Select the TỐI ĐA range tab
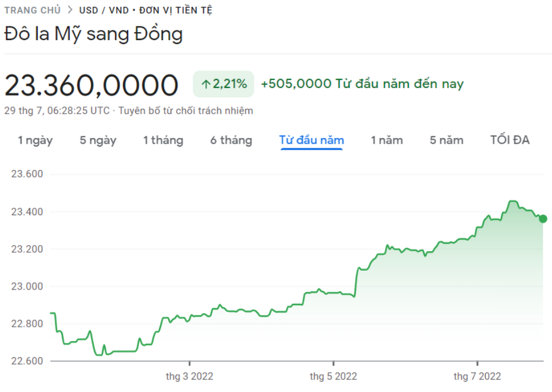Viewport: 552px width, 392px height. 510,140
